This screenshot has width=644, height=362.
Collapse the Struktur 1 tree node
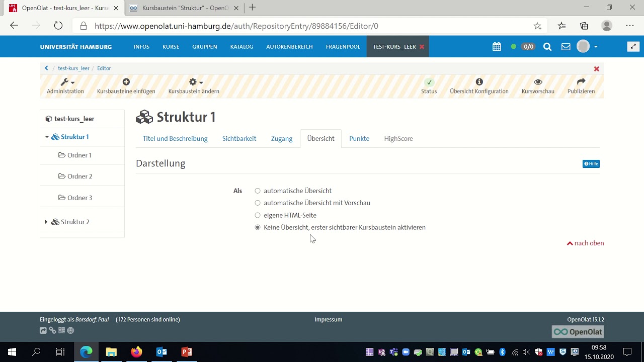[47, 137]
